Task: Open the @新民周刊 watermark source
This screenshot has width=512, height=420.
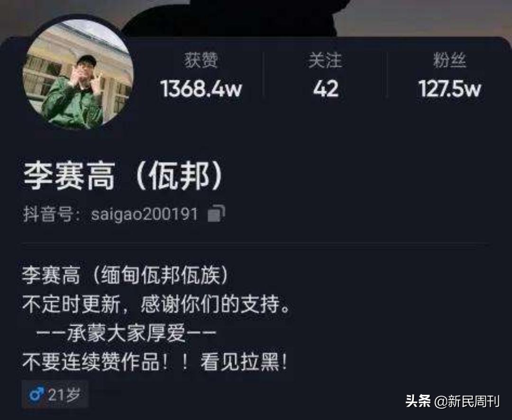Action: pos(467,401)
